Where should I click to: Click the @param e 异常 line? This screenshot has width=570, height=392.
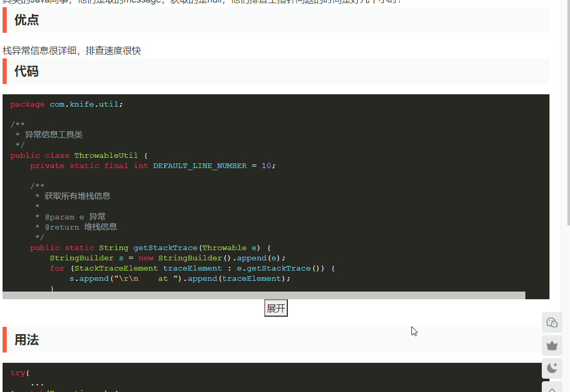70,217
